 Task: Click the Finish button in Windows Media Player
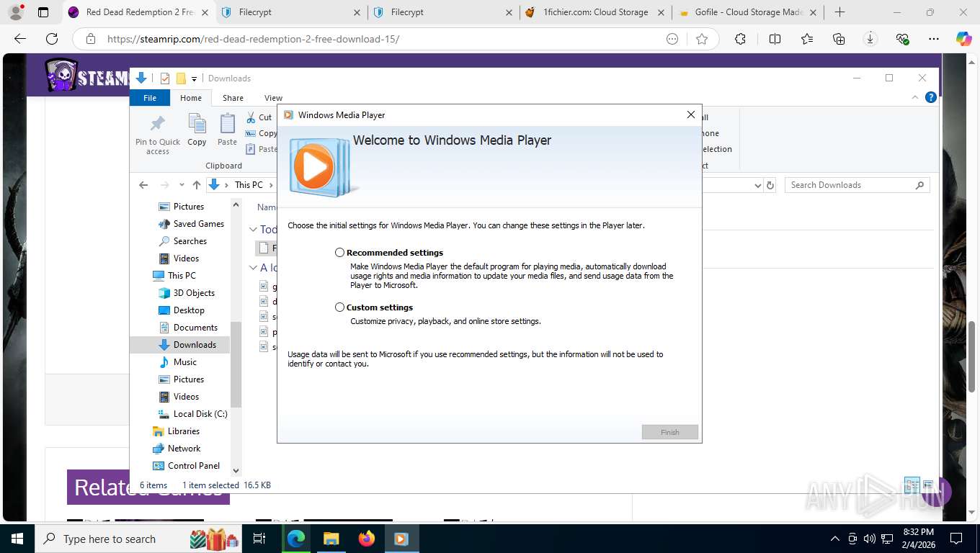click(x=670, y=432)
